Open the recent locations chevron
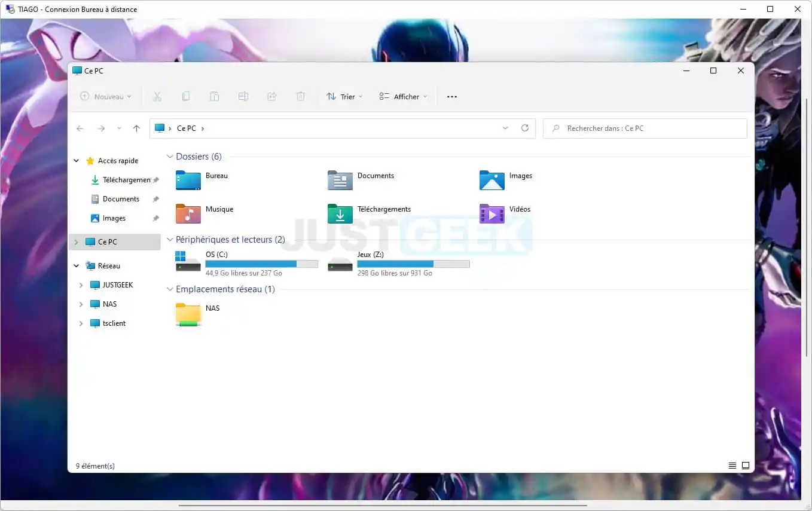Viewport: 812px width, 511px height. tap(119, 128)
